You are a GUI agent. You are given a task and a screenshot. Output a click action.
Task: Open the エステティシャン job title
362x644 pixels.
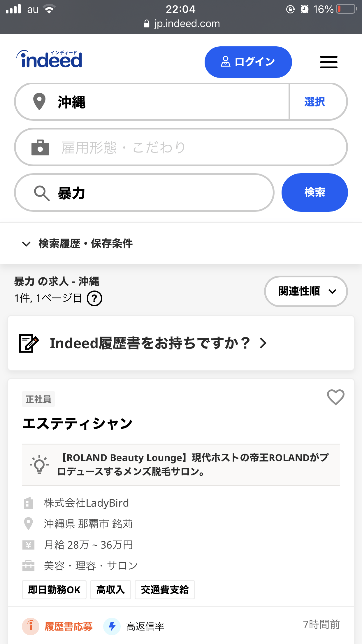pos(78,424)
